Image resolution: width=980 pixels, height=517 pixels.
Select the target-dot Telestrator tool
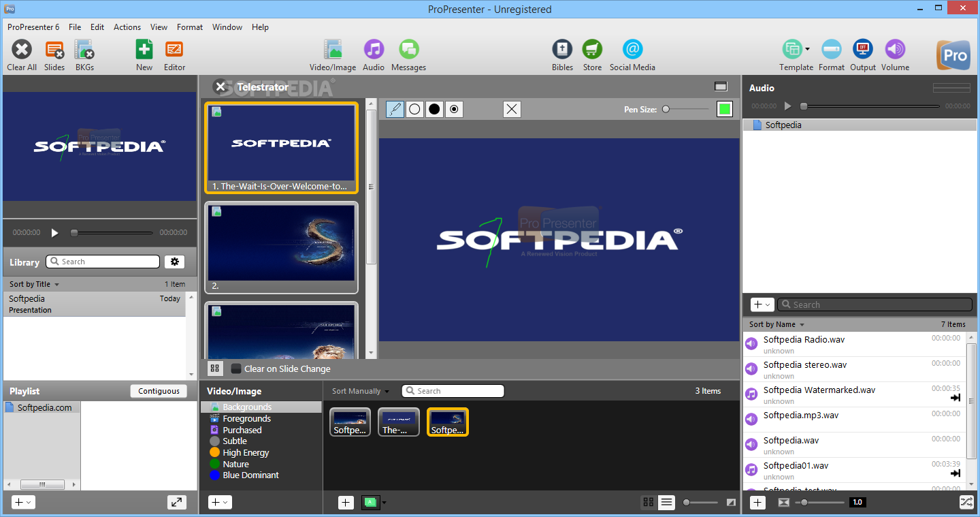click(x=454, y=109)
